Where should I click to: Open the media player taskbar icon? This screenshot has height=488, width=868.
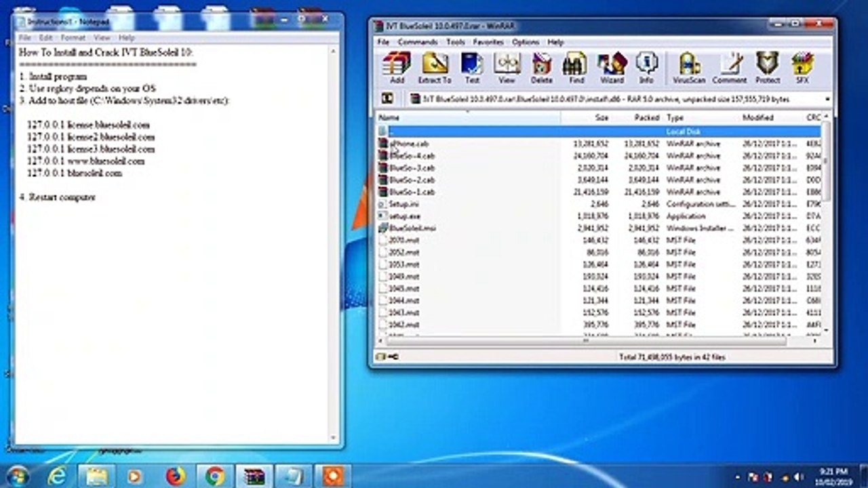[134, 476]
